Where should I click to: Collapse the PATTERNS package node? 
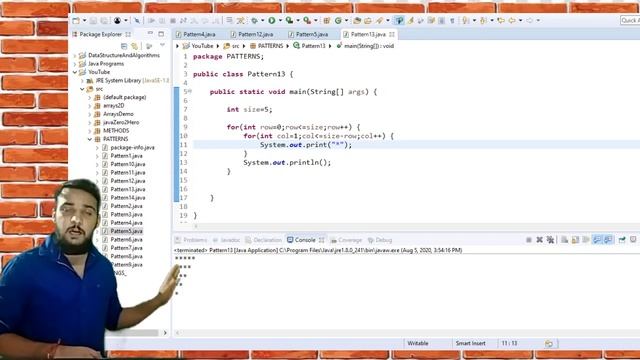pos(90,139)
